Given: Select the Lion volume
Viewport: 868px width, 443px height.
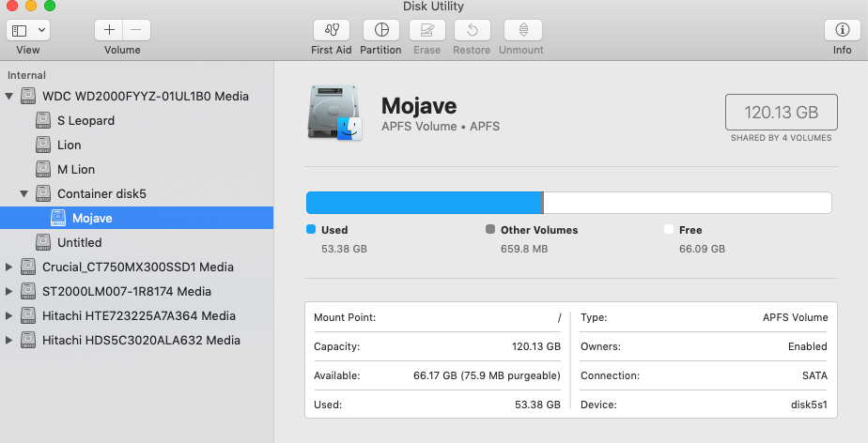Looking at the screenshot, I should (x=70, y=145).
